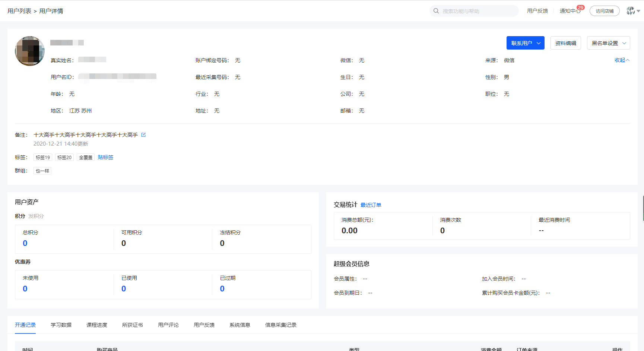This screenshot has width=644, height=351.
Task: Click the 资料编辑 button
Action: [x=565, y=43]
